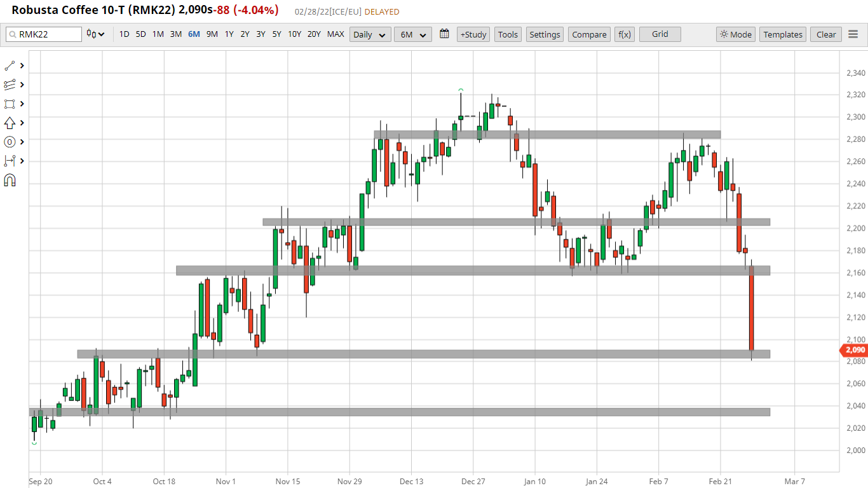
Task: Expand the Fibonacci tool flyout arrow
Action: 22,85
